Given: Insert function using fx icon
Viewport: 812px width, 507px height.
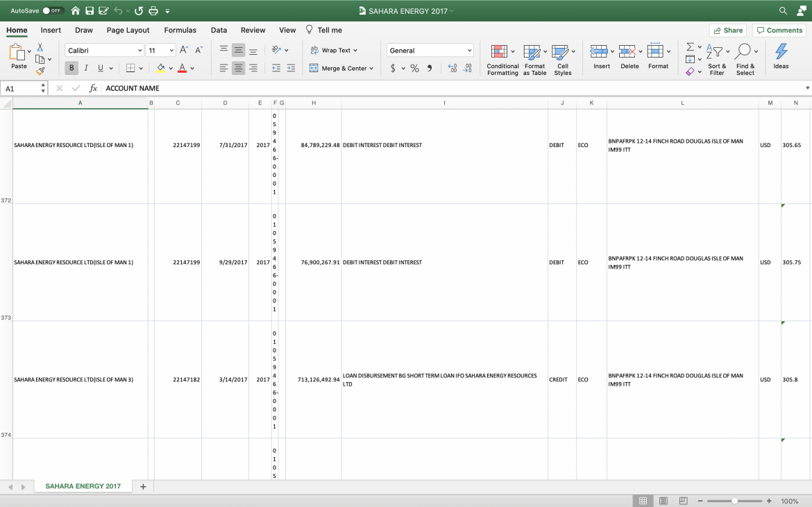Looking at the screenshot, I should click(93, 89).
